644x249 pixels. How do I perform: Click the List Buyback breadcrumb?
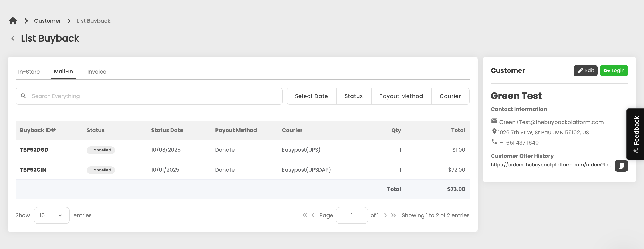tap(93, 21)
